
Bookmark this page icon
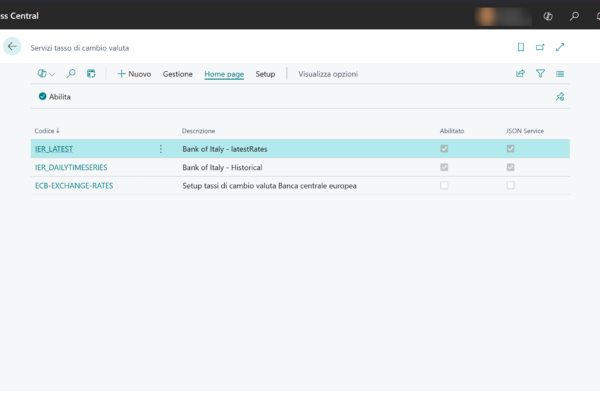pyautogui.click(x=520, y=47)
